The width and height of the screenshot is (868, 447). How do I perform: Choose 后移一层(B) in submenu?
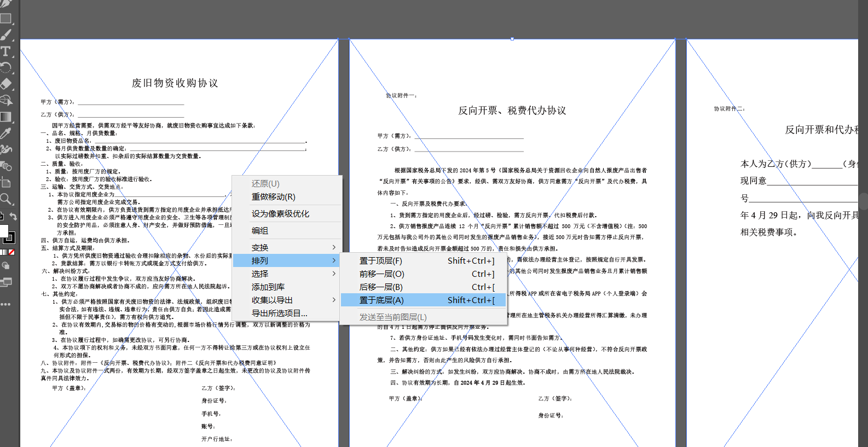point(423,287)
